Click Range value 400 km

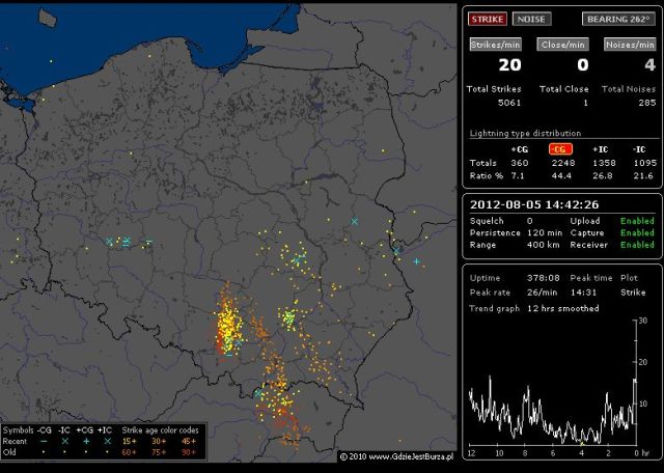(543, 244)
